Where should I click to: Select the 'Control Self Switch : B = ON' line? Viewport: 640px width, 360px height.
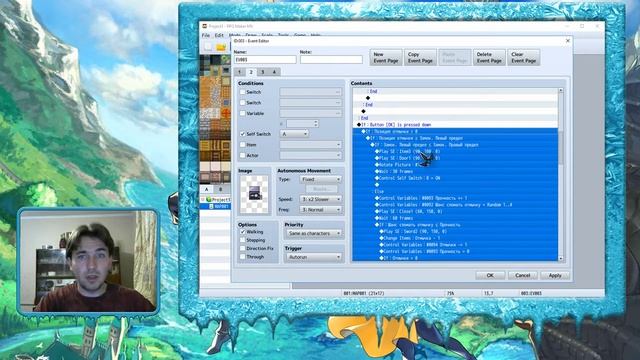[x=455, y=178]
